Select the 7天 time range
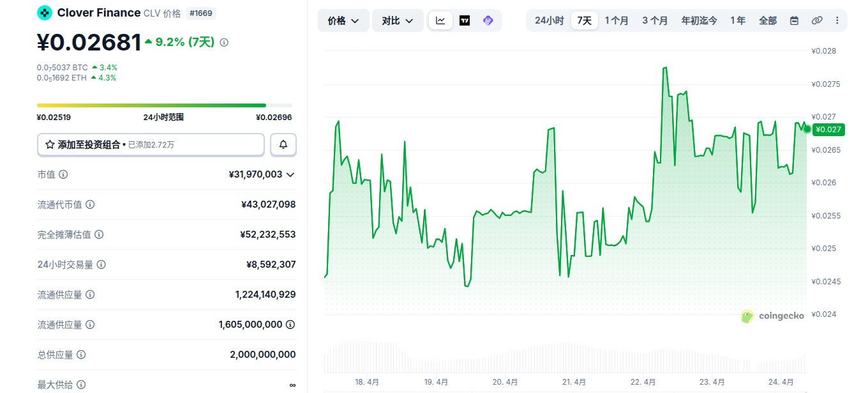Viewport: 868px width, 393px height. click(585, 20)
